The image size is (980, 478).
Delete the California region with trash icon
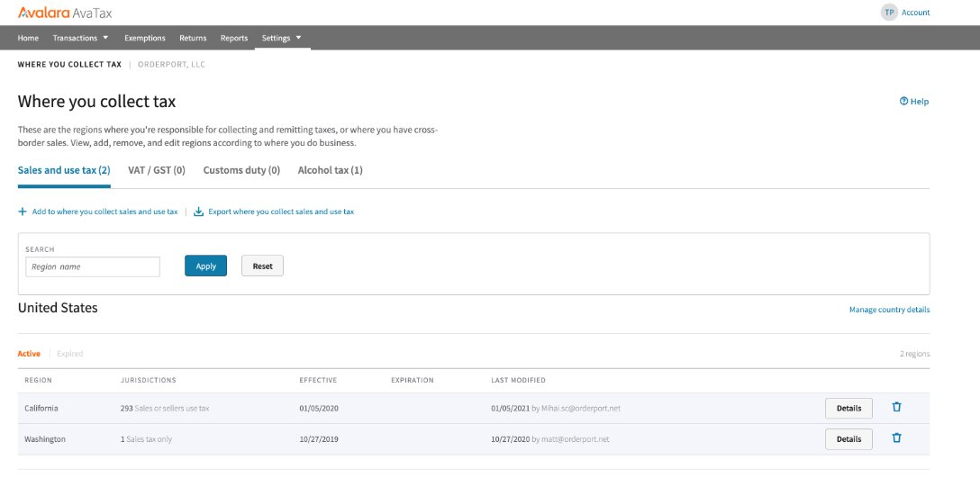click(x=896, y=407)
